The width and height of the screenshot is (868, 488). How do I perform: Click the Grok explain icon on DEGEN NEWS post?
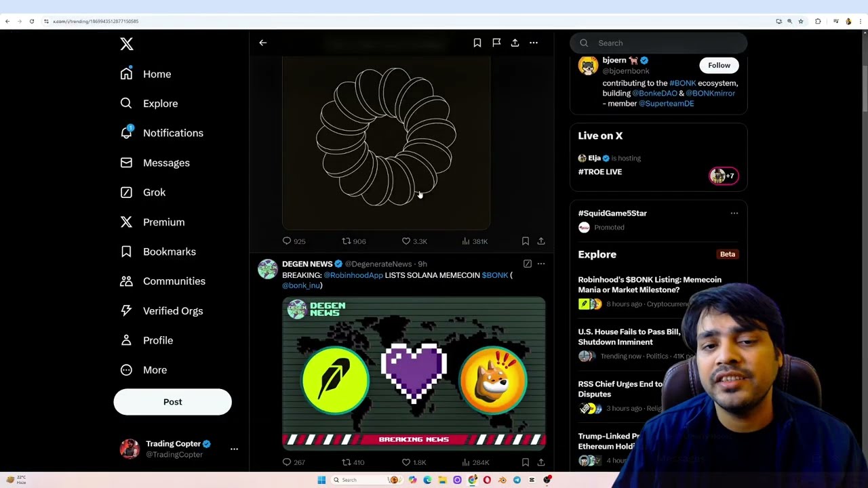pos(528,264)
